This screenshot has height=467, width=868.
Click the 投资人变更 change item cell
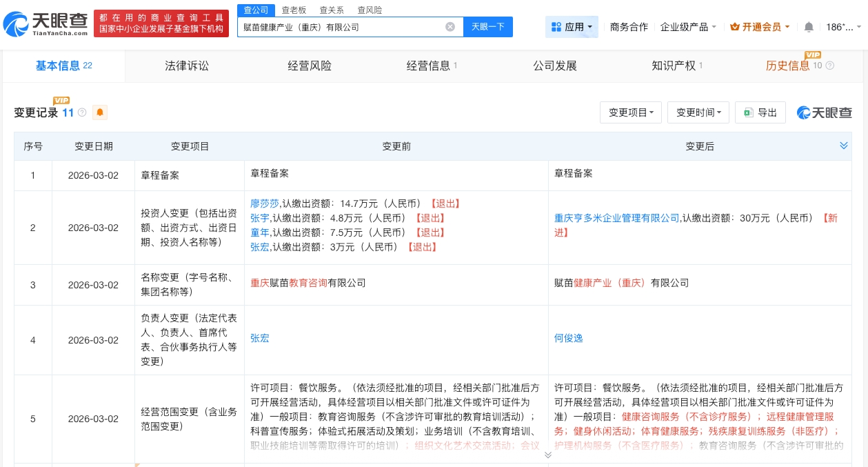click(190, 228)
